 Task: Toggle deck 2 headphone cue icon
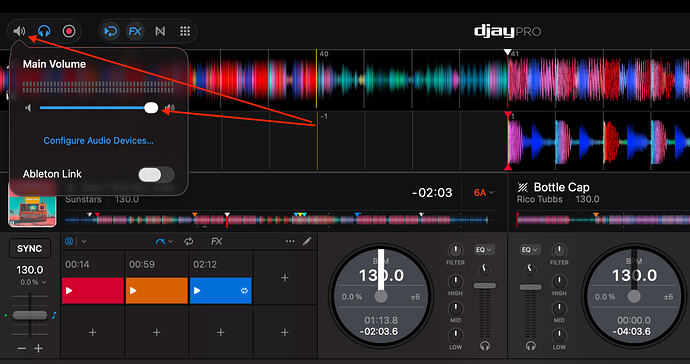click(x=530, y=346)
